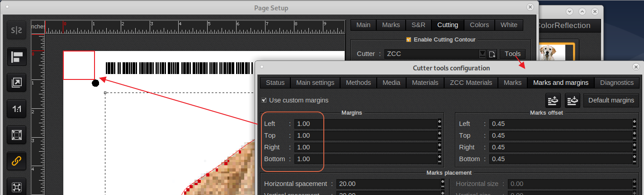
Task: Increase Marks offset Top with plus stepper
Action: click(x=634, y=133)
